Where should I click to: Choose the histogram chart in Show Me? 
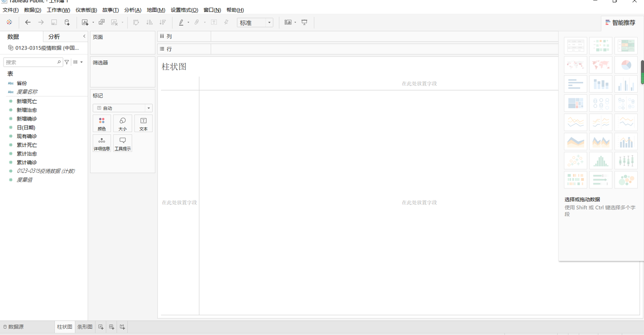pyautogui.click(x=601, y=161)
